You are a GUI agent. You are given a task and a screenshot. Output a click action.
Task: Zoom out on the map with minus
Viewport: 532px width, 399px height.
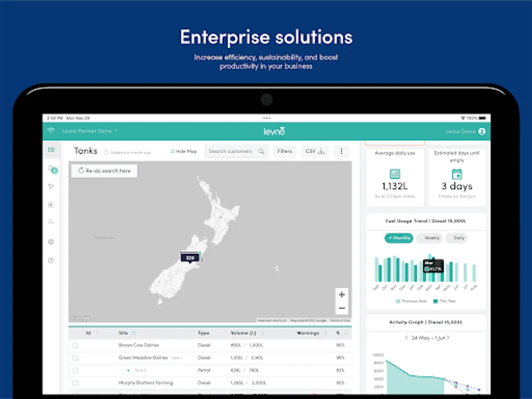tap(341, 308)
